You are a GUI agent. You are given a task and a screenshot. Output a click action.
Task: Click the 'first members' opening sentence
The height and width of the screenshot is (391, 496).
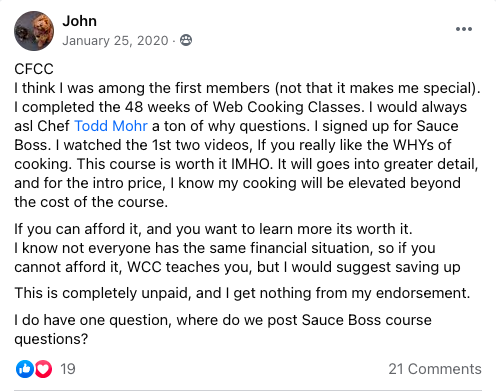coord(247,88)
